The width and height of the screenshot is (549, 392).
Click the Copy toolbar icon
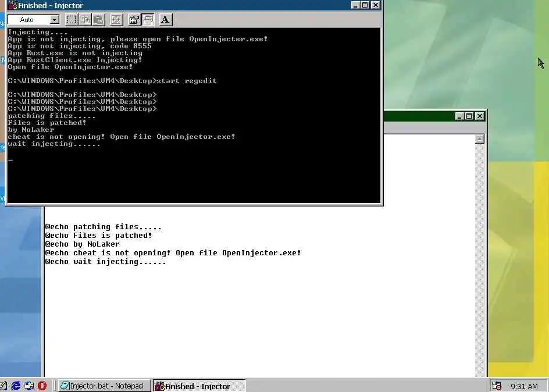coord(85,20)
